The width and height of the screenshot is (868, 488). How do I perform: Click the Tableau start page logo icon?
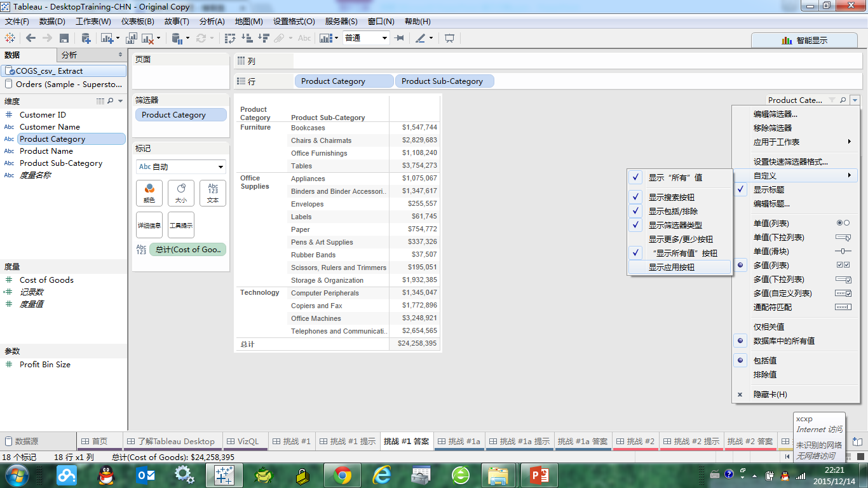tap(10, 38)
